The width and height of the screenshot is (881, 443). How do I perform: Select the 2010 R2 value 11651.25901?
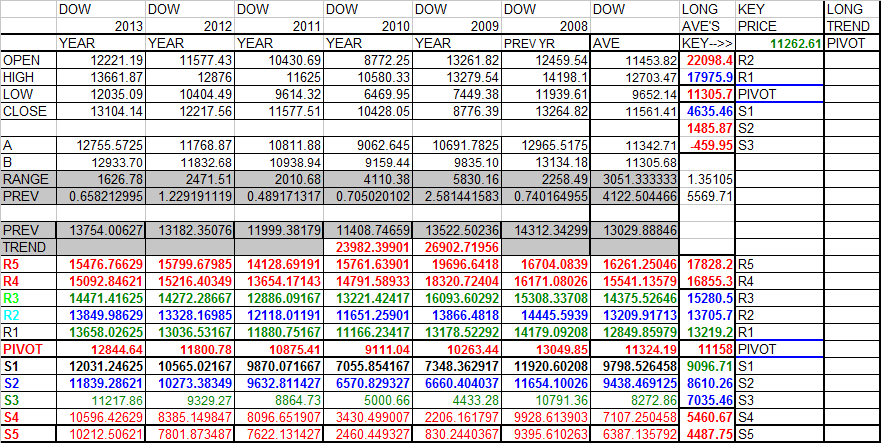[x=368, y=315]
